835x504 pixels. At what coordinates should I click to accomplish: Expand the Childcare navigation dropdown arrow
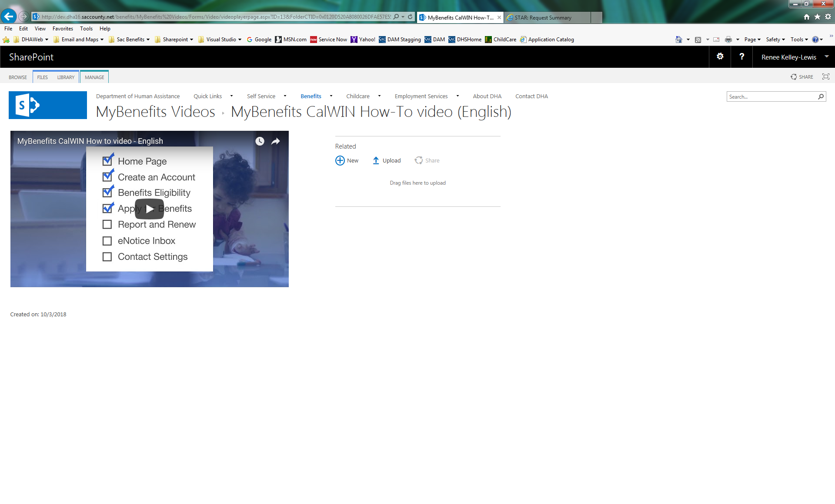click(379, 96)
